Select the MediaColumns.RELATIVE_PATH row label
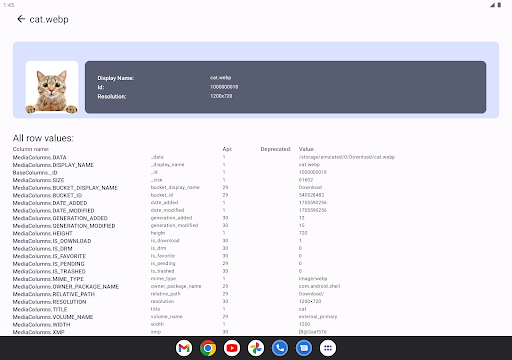This screenshot has width=512, height=360. [x=54, y=294]
